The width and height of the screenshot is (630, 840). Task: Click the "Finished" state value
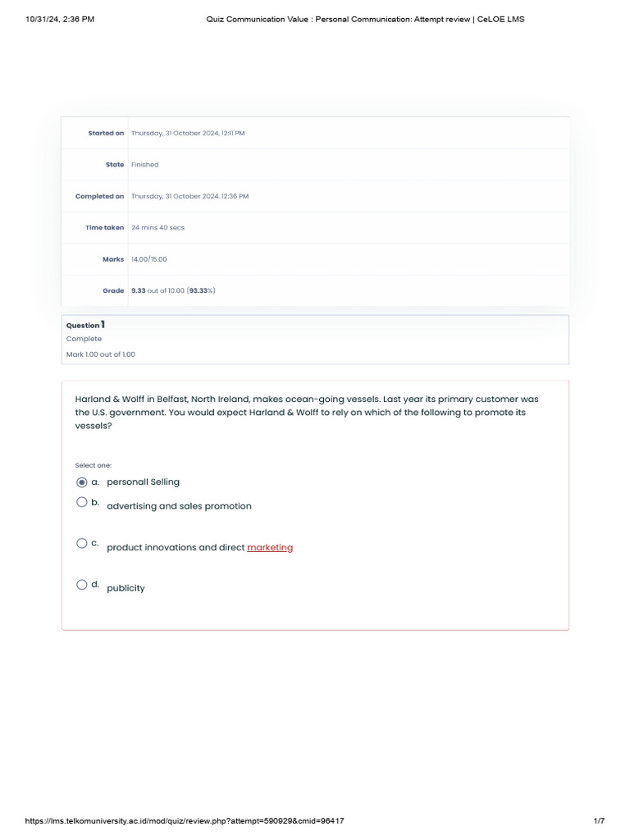tap(145, 165)
